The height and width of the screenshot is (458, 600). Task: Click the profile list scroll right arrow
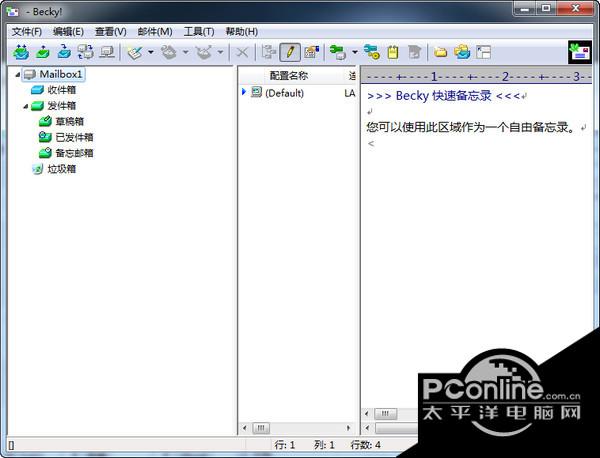click(x=348, y=428)
